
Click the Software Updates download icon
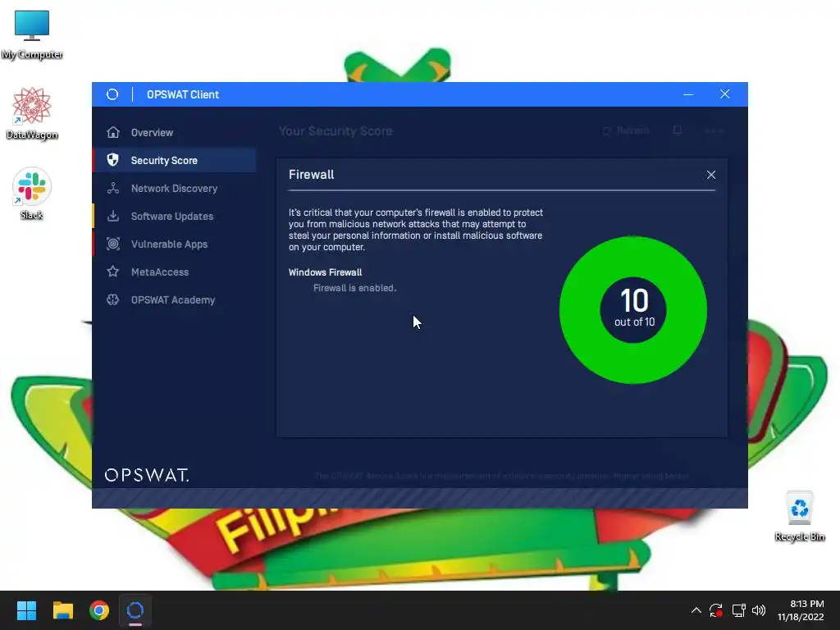click(x=113, y=216)
